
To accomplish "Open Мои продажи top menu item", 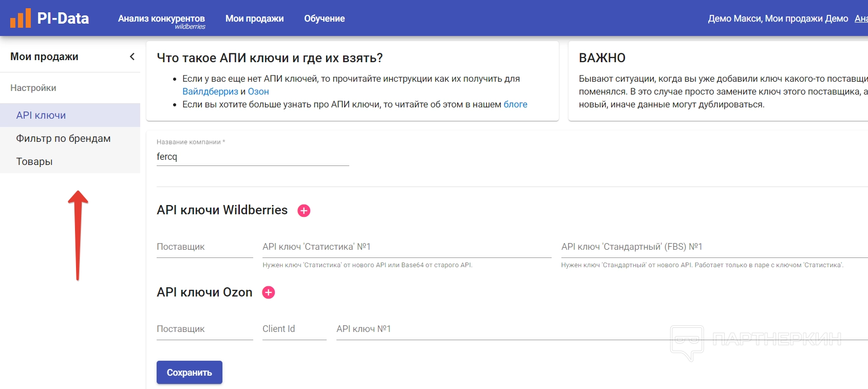I will coord(254,18).
